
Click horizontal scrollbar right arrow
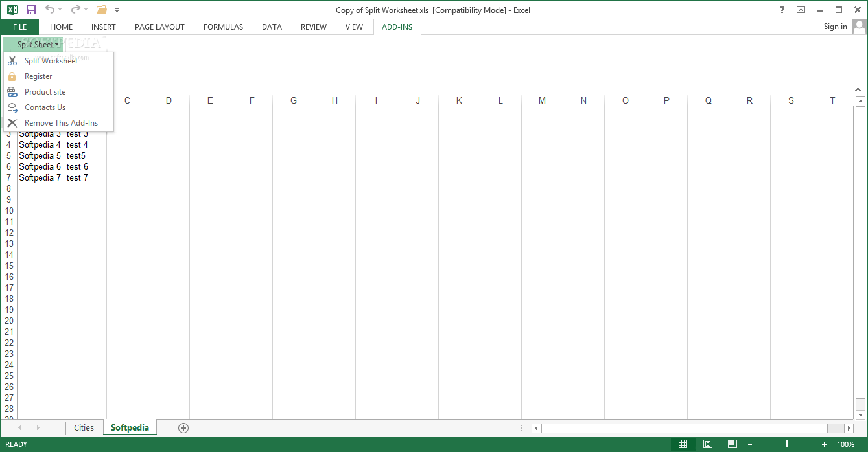[849, 428]
